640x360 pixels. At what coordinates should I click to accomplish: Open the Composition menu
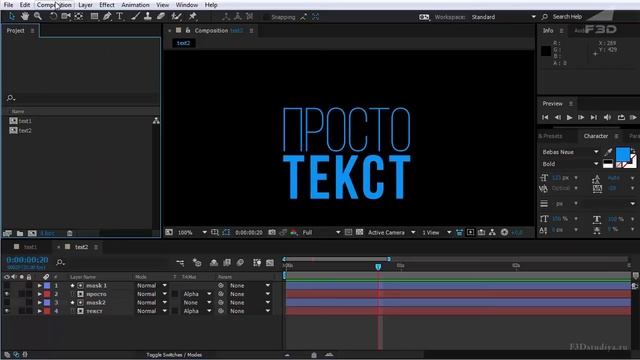(x=54, y=5)
